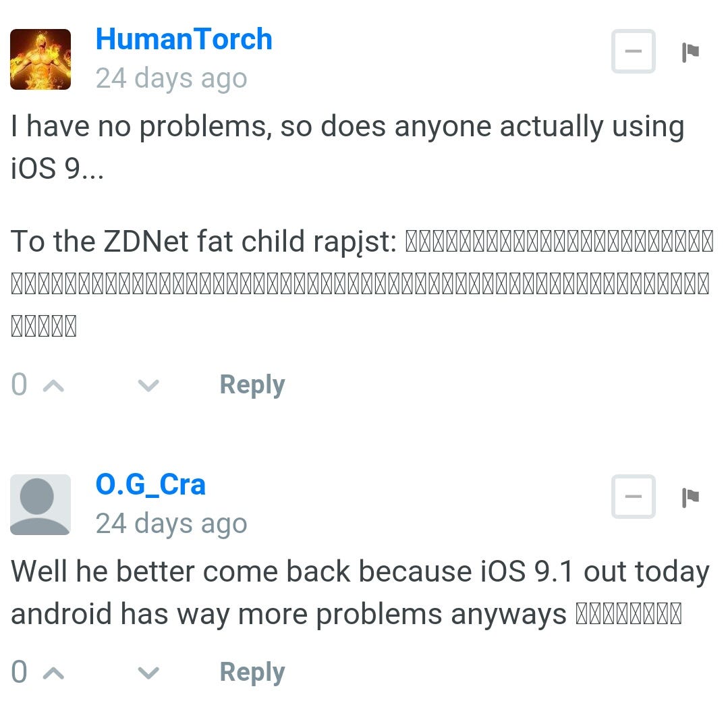Flag the O.G_Cra comment

click(690, 497)
